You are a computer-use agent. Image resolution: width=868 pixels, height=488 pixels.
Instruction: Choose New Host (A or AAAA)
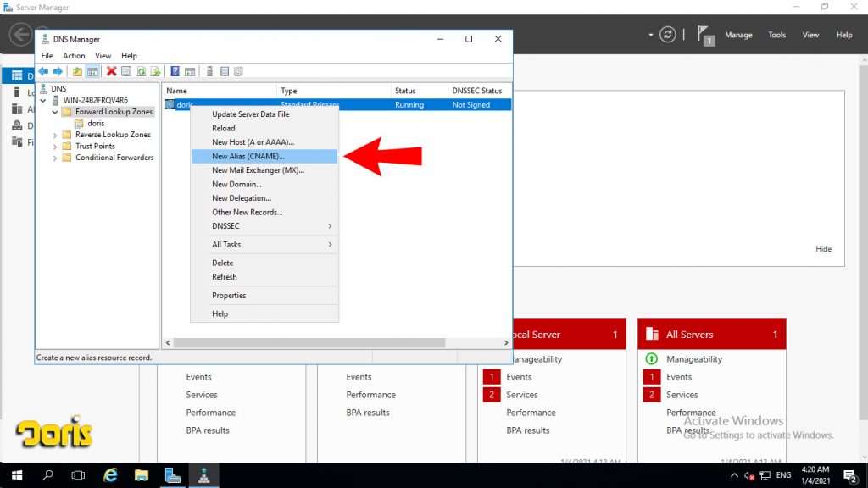point(264,142)
